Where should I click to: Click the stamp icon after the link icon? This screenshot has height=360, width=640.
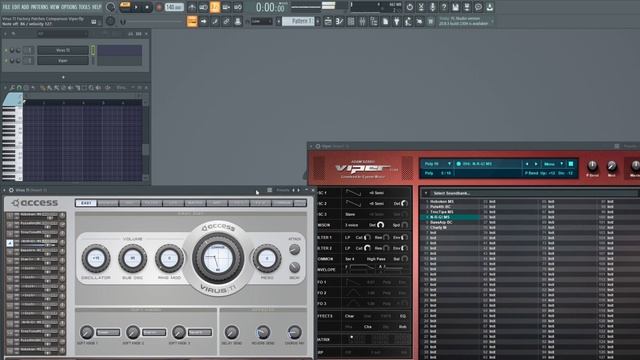(238, 22)
